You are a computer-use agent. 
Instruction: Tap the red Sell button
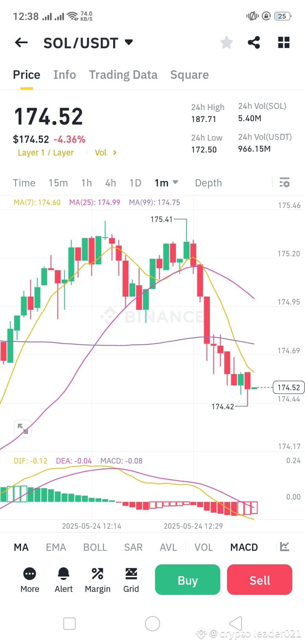tap(259, 580)
